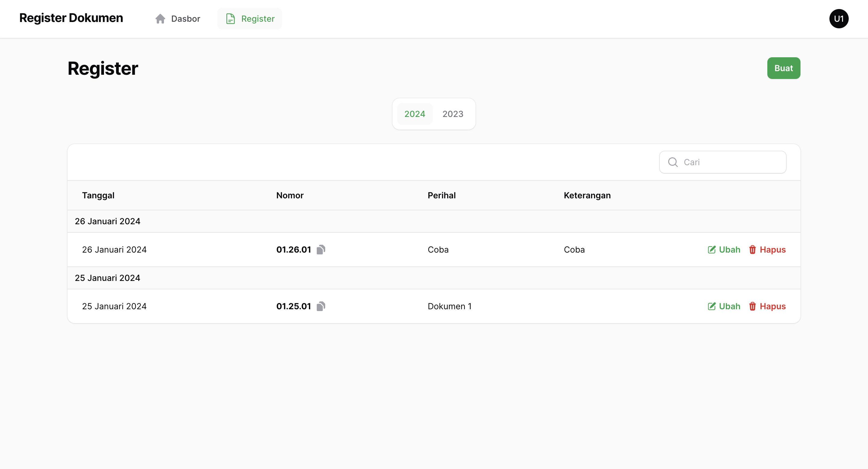Image resolution: width=868 pixels, height=469 pixels.
Task: Go to Dasbor page
Action: pos(185,19)
